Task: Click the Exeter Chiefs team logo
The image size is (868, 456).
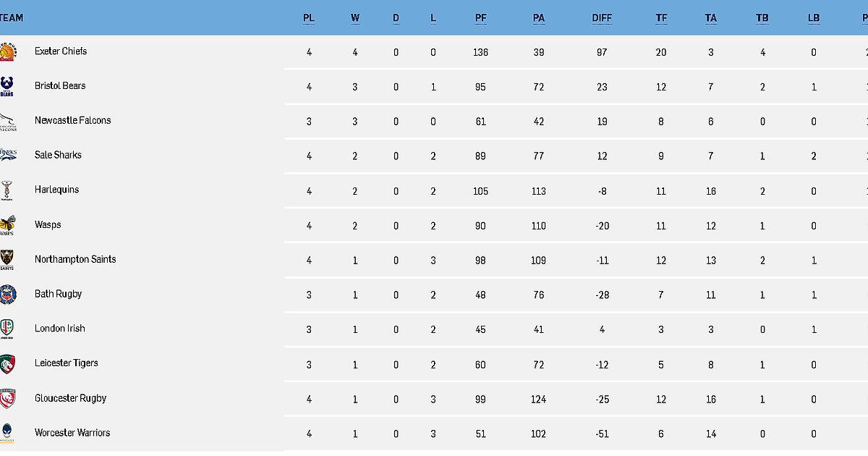Action: [7, 52]
